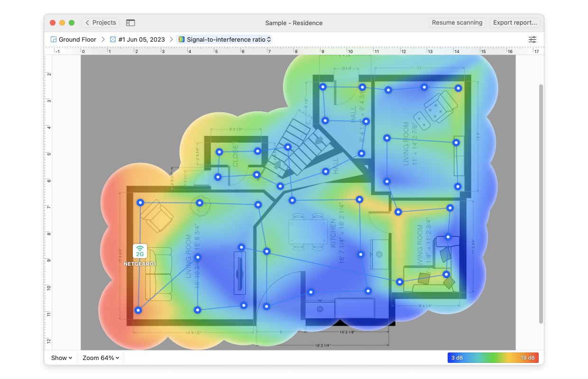The image size is (588, 379).
Task: Navigate back with the Projects button
Action: coord(100,22)
